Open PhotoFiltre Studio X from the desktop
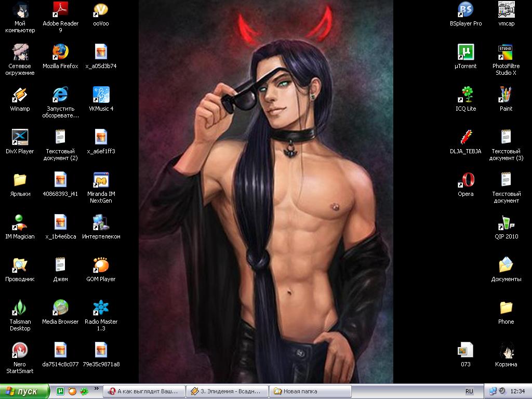Image resolution: width=532 pixels, height=399 pixels. click(506, 52)
